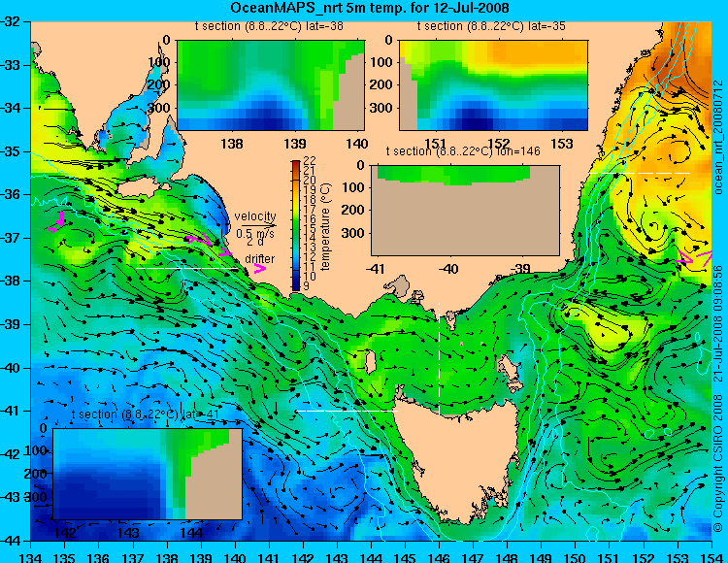Open the lon=146 temperature section inset plot
Viewport: 728px width, 563px height.
click(465, 211)
